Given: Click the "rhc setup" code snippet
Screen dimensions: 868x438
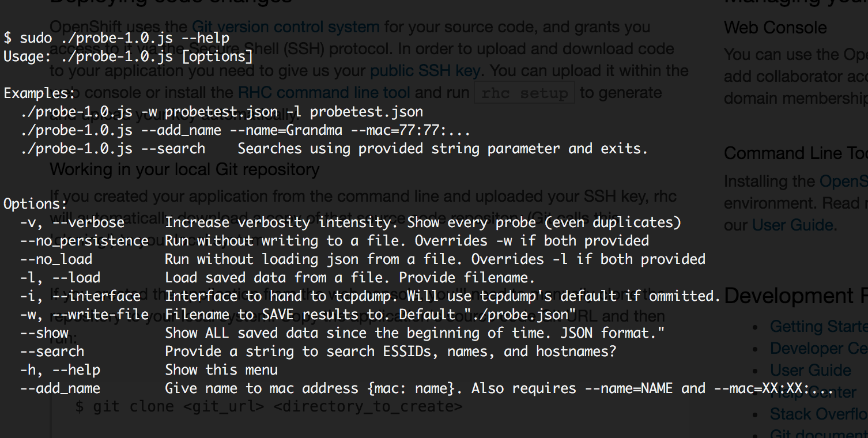Looking at the screenshot, I should [524, 93].
